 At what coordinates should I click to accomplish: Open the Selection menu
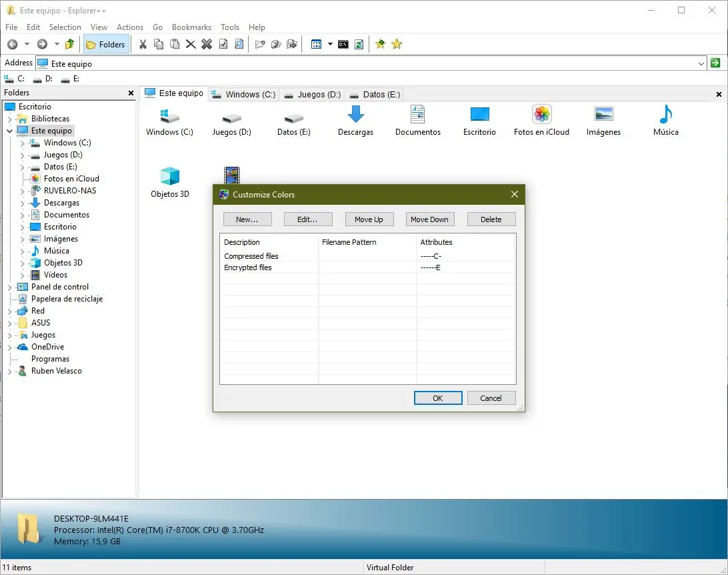coord(65,27)
